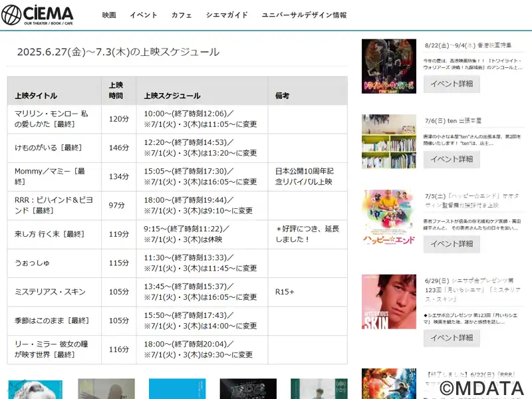Open the イベント menu
This screenshot has width=532, height=399.
click(x=144, y=15)
